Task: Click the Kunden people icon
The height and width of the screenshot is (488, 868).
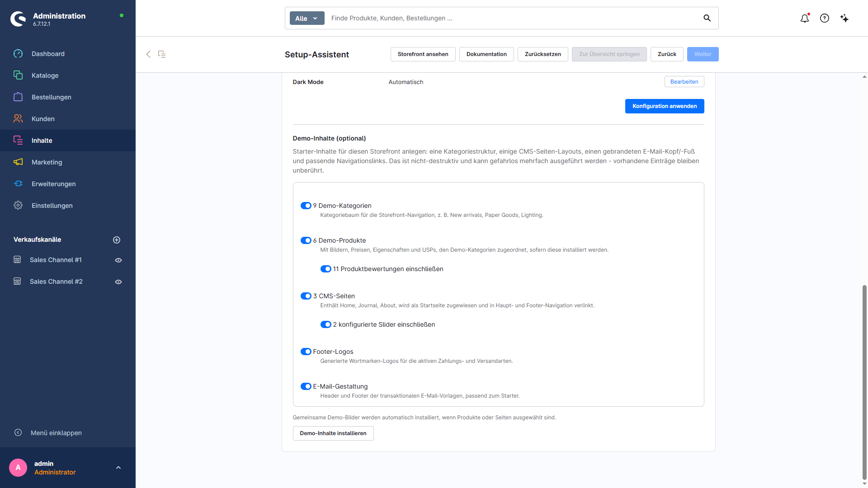Action: [x=18, y=119]
